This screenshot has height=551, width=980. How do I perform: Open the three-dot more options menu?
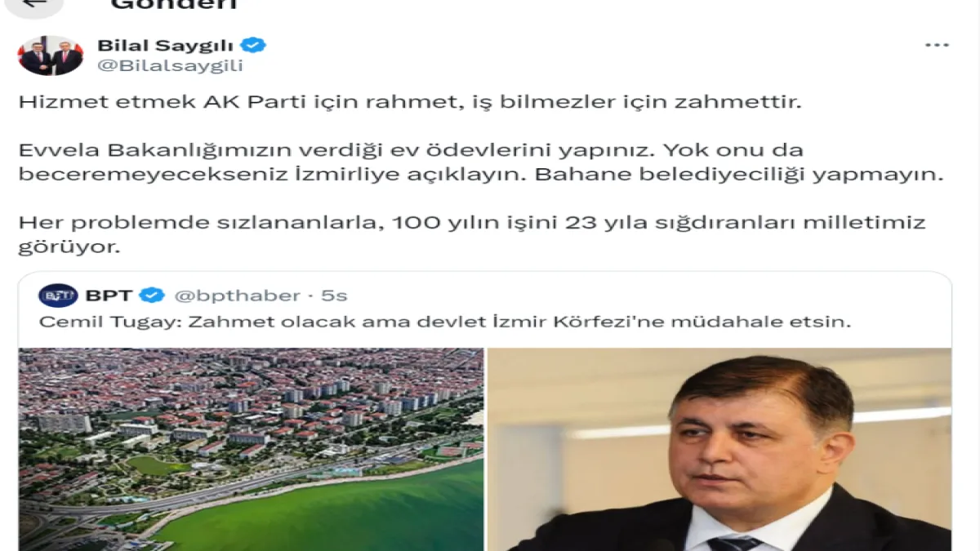pyautogui.click(x=937, y=45)
